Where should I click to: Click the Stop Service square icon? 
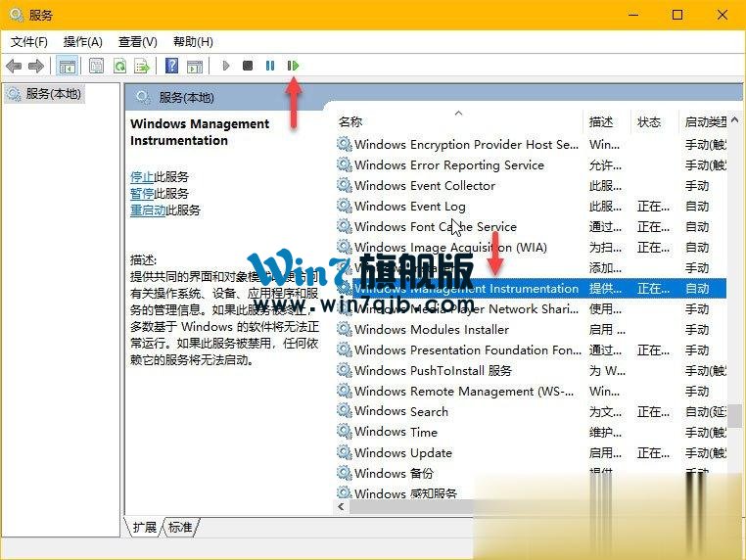(248, 66)
